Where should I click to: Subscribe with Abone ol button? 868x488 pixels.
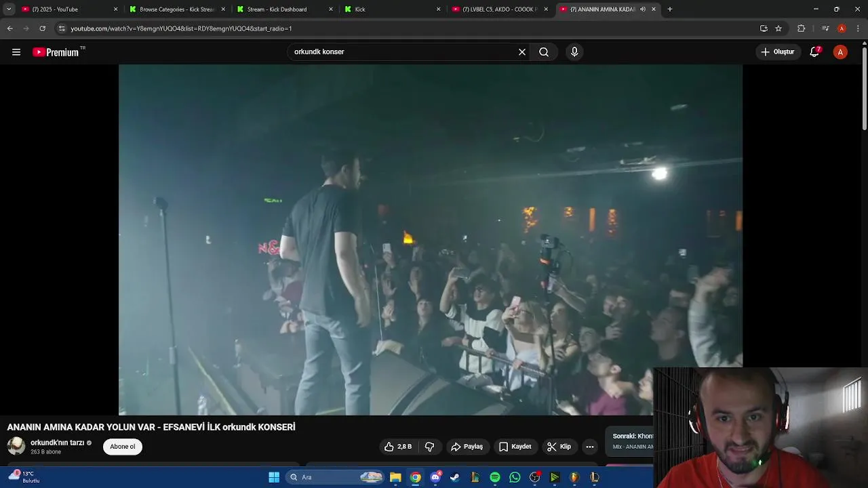pyautogui.click(x=123, y=447)
